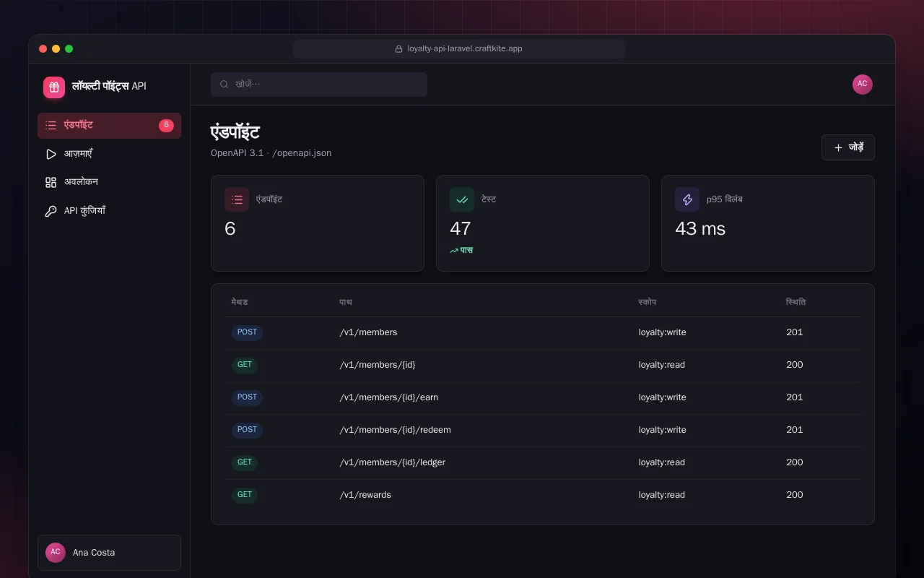The height and width of the screenshot is (578, 924).
Task: Click the list icon in एंडपॉइंट card
Action: coord(237,199)
